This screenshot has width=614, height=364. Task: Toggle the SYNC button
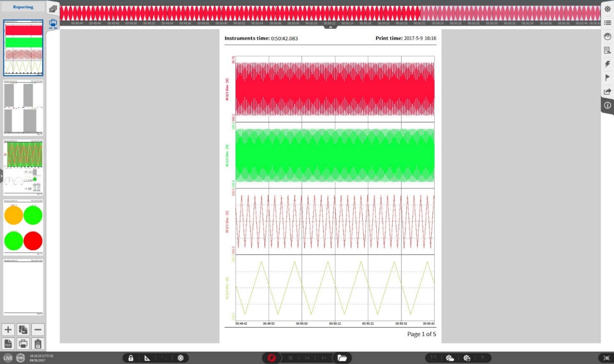tap(20, 358)
